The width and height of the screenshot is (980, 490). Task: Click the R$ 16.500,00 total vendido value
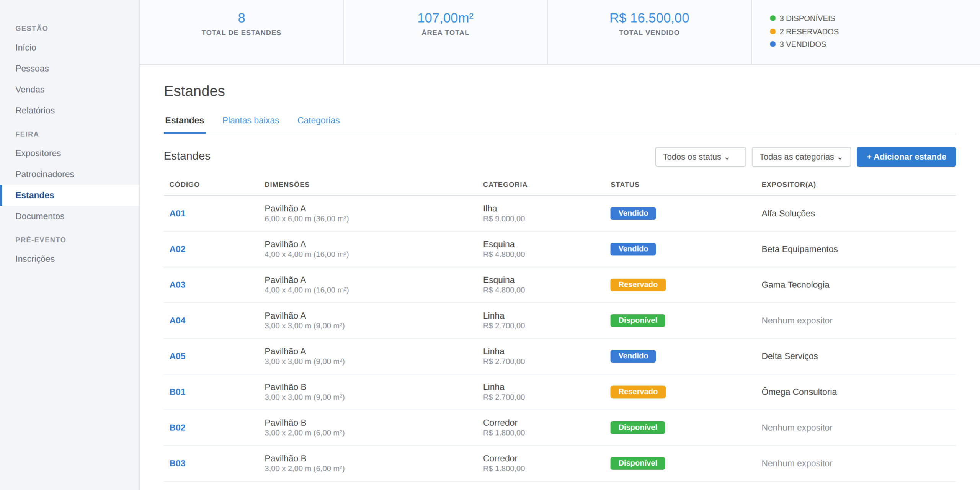pos(649,18)
